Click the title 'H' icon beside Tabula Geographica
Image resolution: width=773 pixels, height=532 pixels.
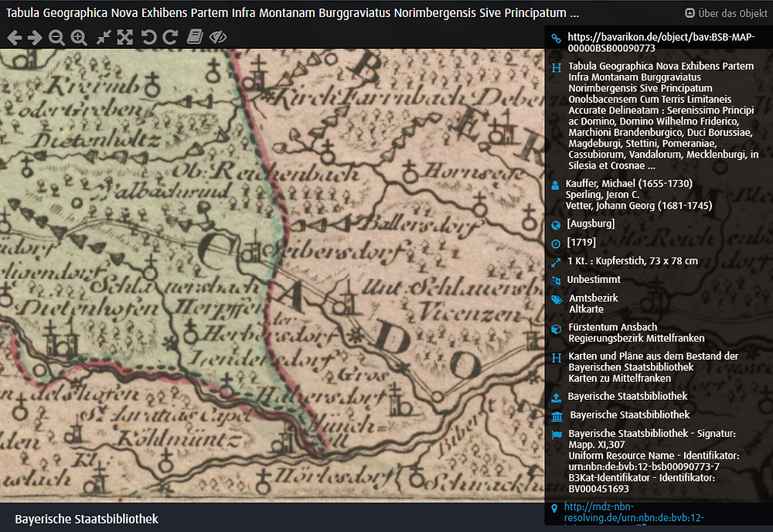557,67
